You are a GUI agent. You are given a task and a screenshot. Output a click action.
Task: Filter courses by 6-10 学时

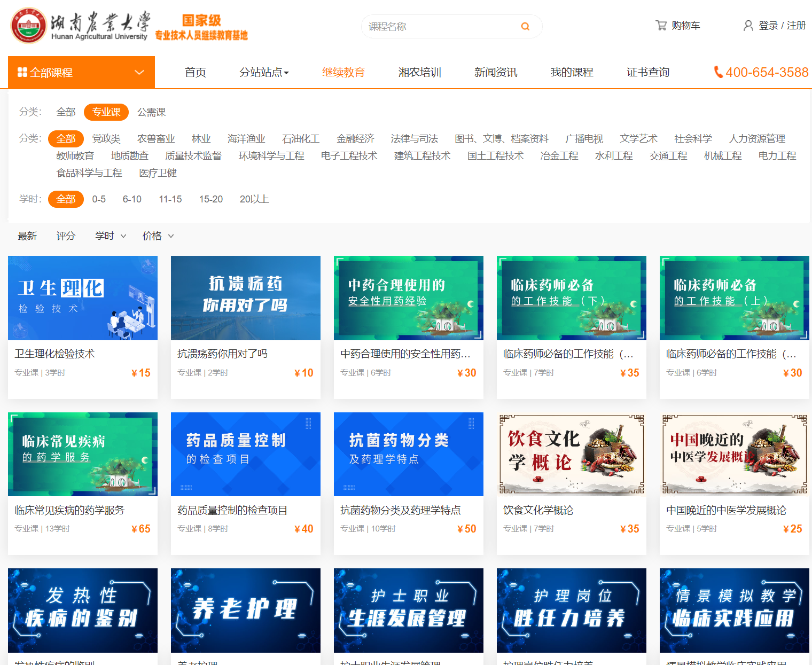coord(131,199)
